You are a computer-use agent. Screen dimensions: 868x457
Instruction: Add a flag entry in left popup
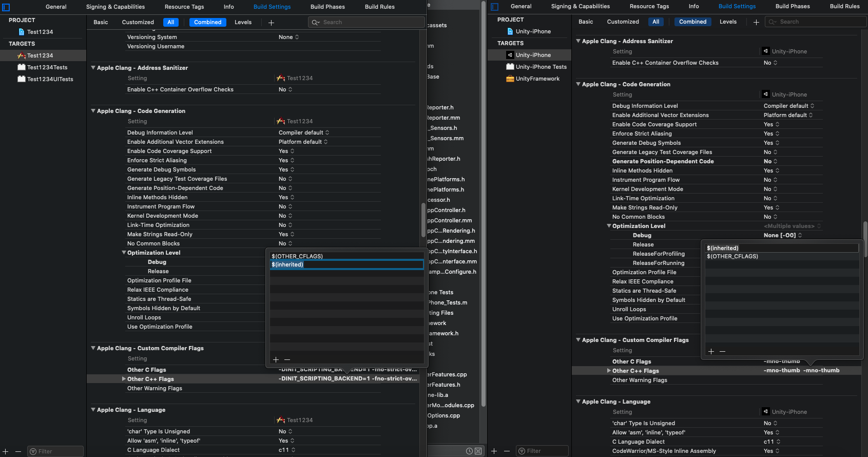click(276, 359)
